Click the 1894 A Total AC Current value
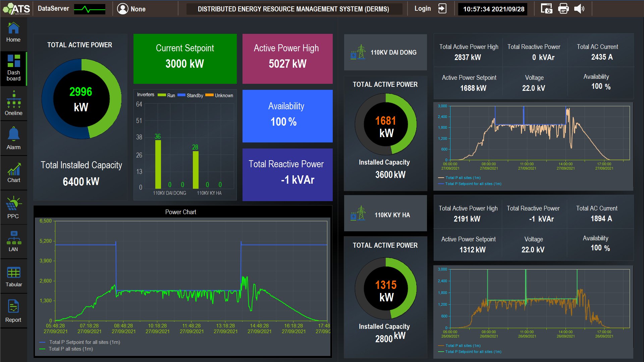The height and width of the screenshot is (362, 644). click(x=601, y=219)
